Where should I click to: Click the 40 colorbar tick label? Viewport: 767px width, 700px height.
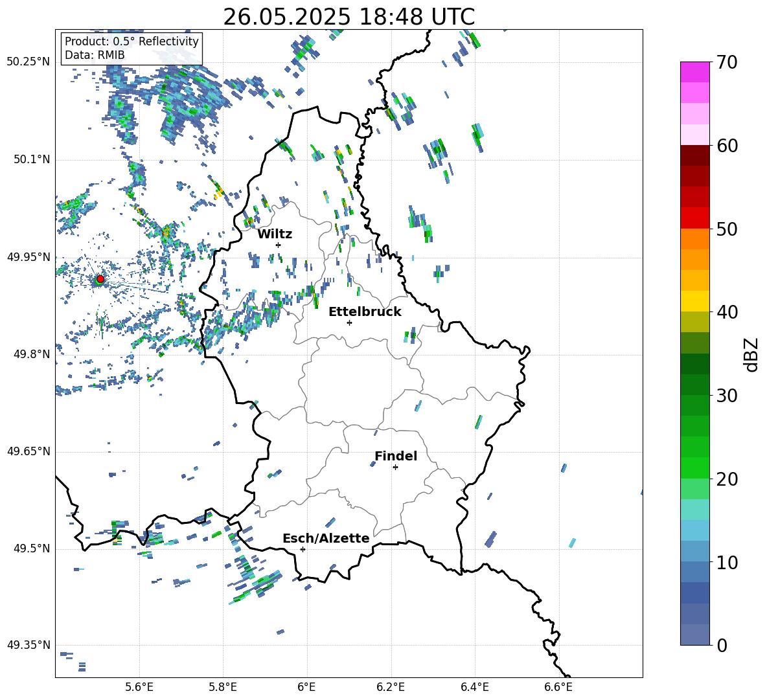[x=727, y=312]
